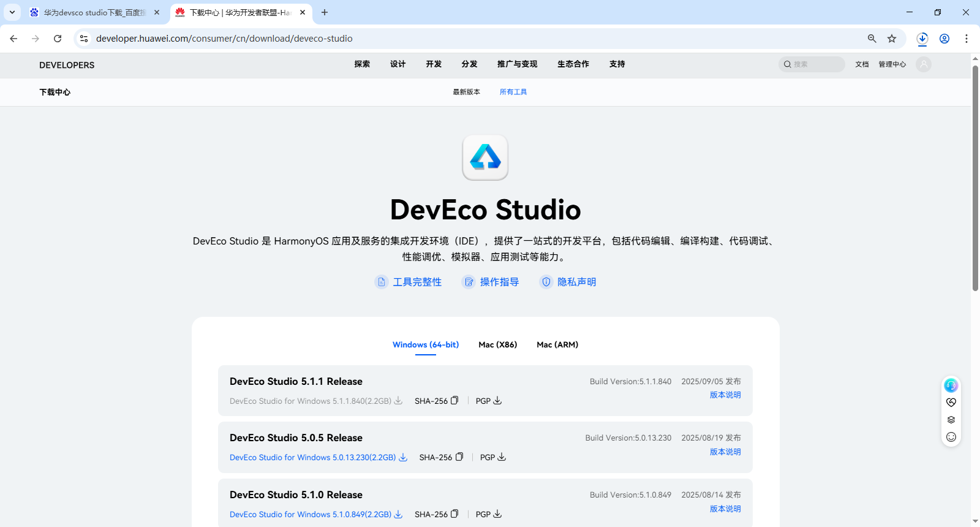Select the Mac (X86) tab
Image resolution: width=980 pixels, height=527 pixels.
click(x=498, y=345)
